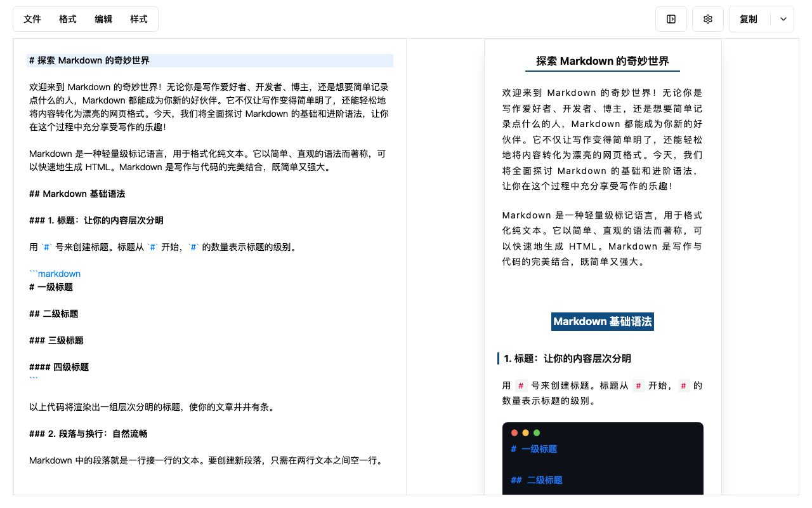Viewport: 812px width, 508px height.
Task: Click the editor line ### 三级标题
Action: click(x=56, y=340)
